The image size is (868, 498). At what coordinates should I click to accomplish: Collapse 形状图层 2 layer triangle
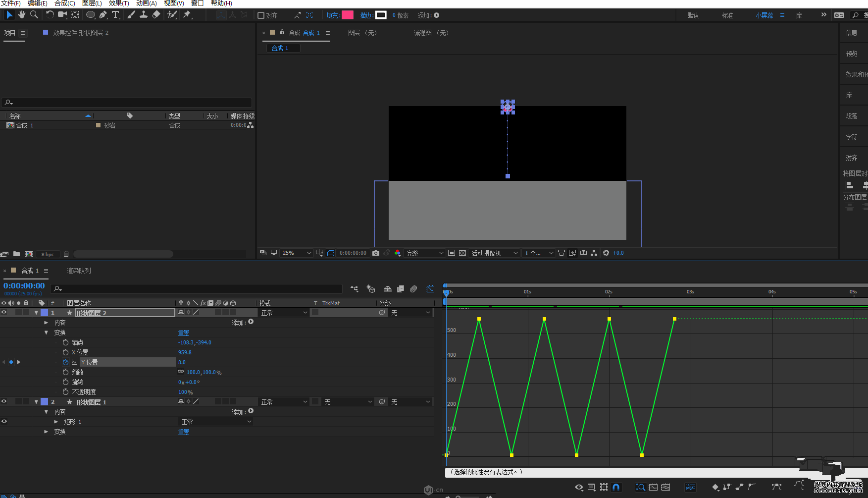tap(36, 313)
